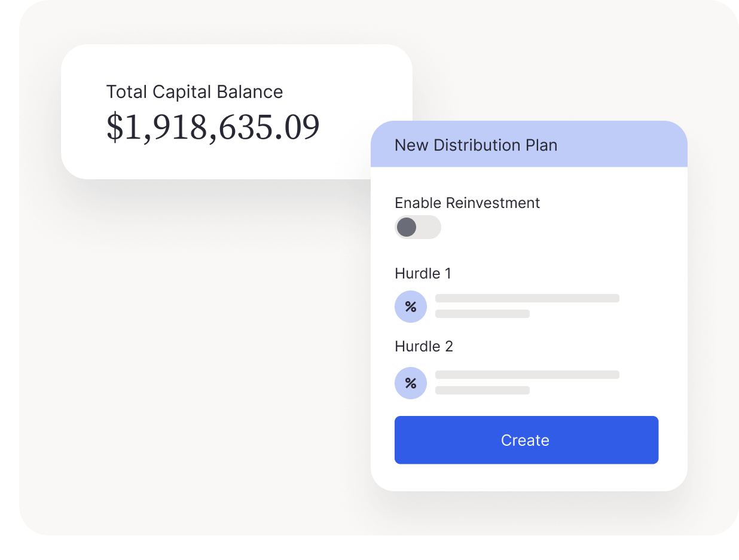The image size is (739, 560).
Task: Click the dollar sign in the capital balance
Action: click(x=114, y=127)
